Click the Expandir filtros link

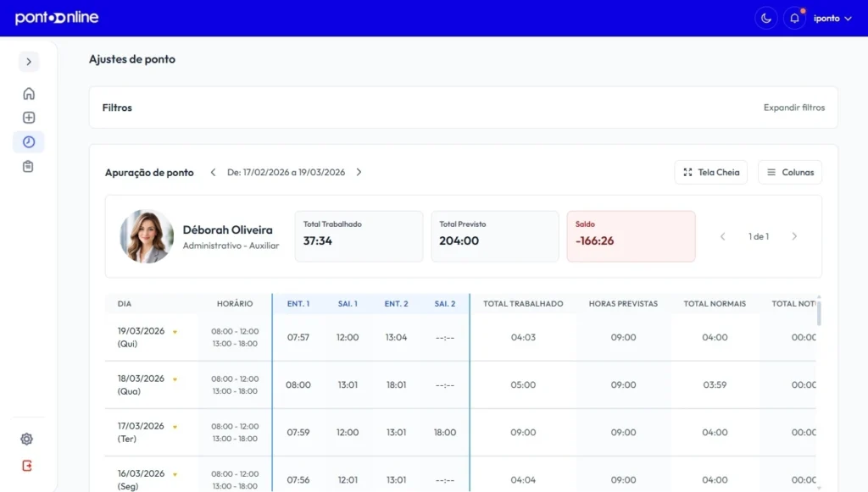794,108
